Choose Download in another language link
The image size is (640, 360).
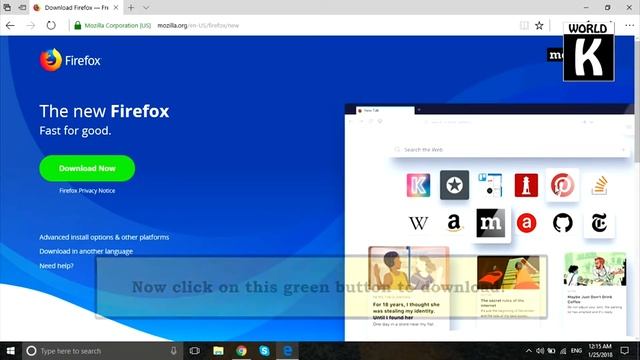[x=86, y=251]
